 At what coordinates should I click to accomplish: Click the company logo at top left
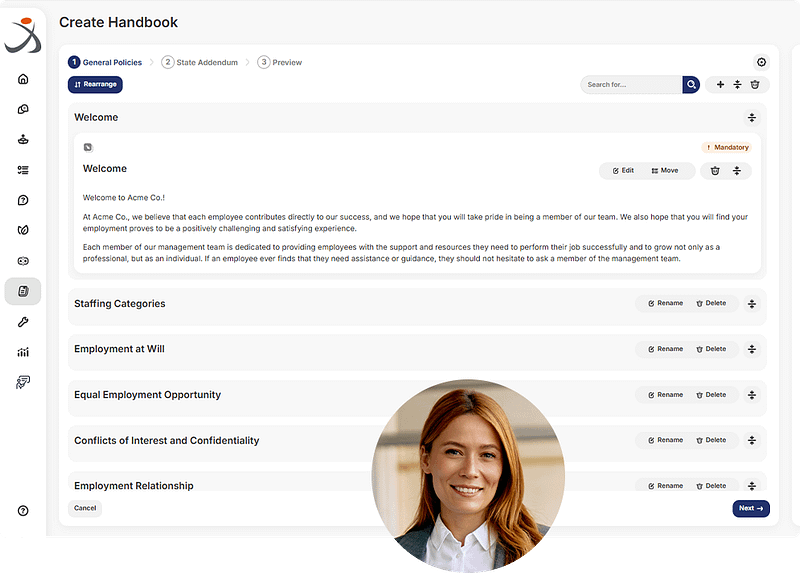coord(23,35)
